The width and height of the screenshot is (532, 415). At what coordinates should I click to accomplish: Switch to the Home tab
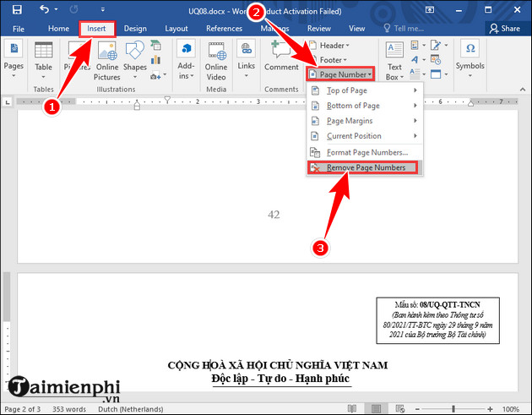click(59, 29)
